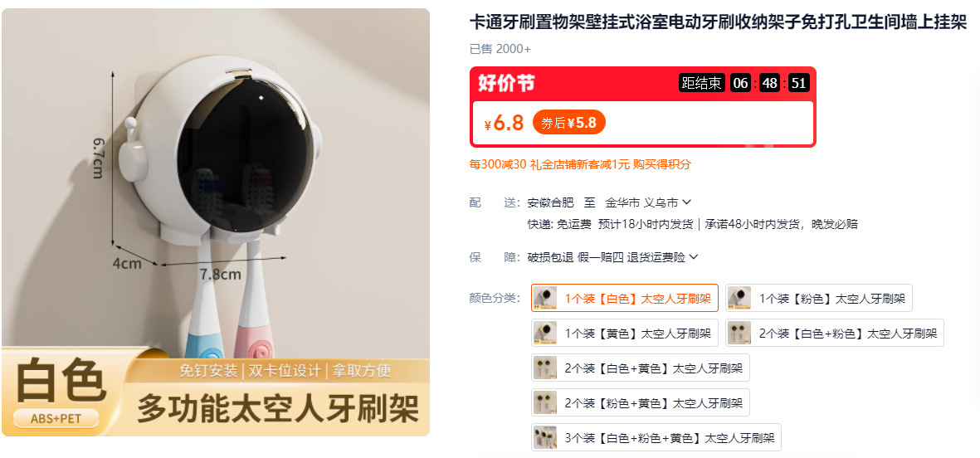Click the 3-pack variant thumbnail icon

click(545, 438)
